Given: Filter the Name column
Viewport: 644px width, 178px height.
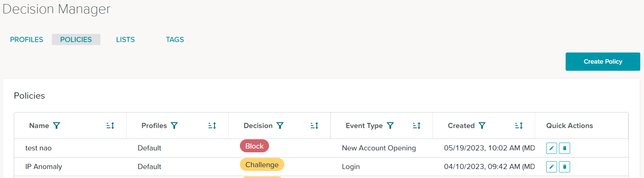Looking at the screenshot, I should (x=56, y=125).
